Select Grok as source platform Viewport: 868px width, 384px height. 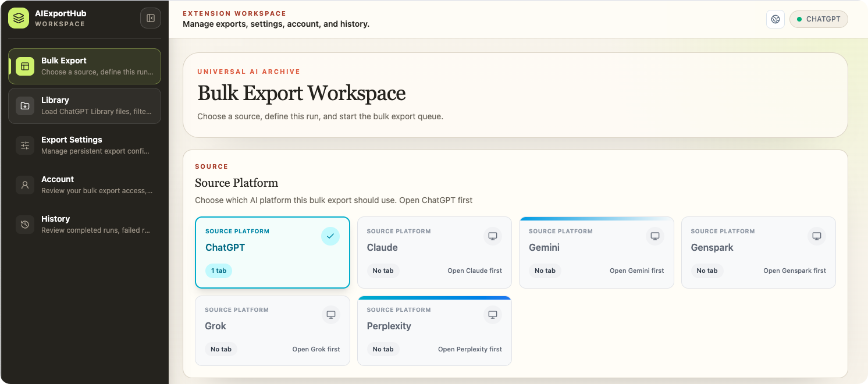(272, 331)
